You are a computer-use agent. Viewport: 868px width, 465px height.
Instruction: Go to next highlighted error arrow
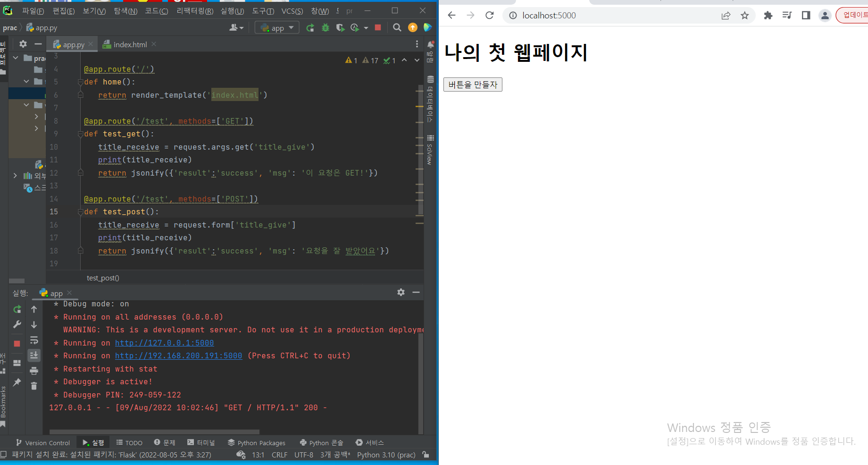point(417,60)
